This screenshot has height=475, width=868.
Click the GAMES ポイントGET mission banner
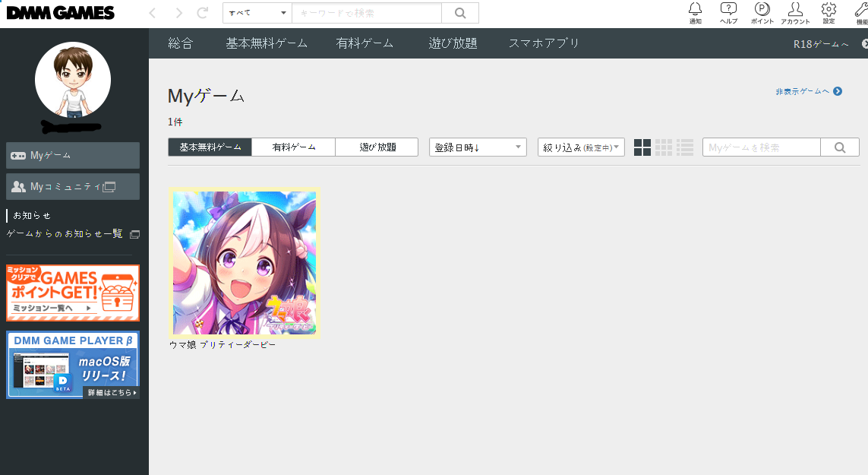(72, 293)
